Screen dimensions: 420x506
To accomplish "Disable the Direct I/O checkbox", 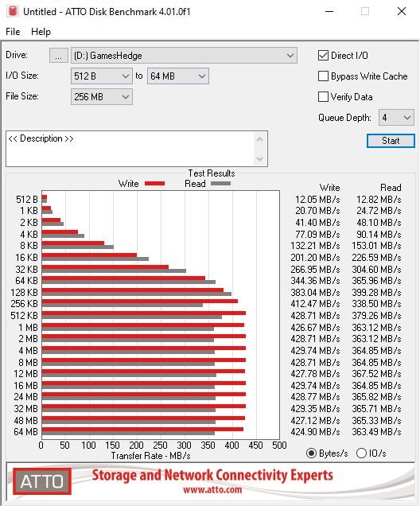I will click(323, 56).
